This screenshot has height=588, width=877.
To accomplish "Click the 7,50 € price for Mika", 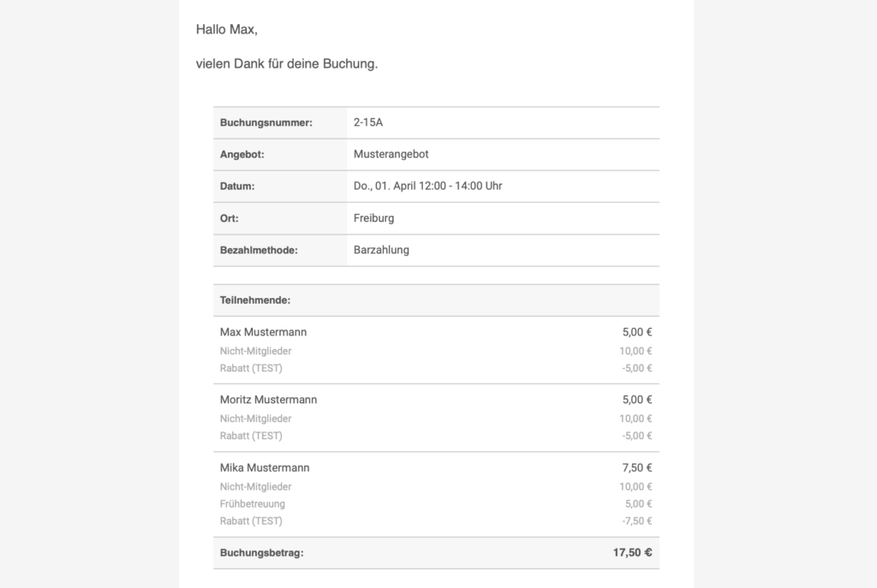I will coord(637,468).
